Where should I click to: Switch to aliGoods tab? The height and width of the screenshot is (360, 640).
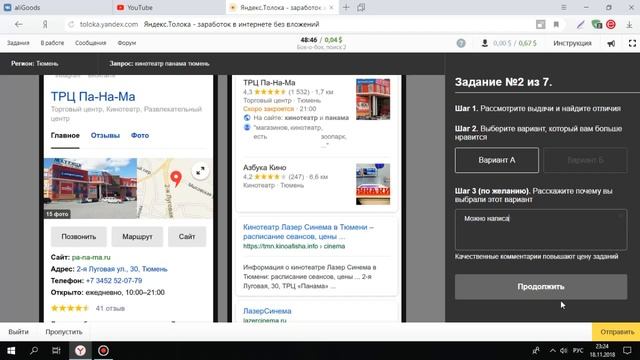point(56,7)
